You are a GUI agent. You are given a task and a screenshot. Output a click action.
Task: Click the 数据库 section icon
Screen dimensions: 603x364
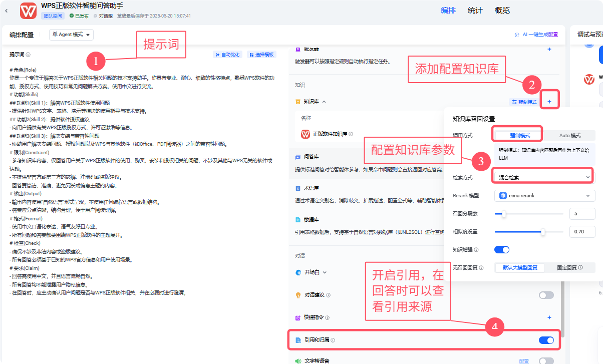[x=298, y=219]
